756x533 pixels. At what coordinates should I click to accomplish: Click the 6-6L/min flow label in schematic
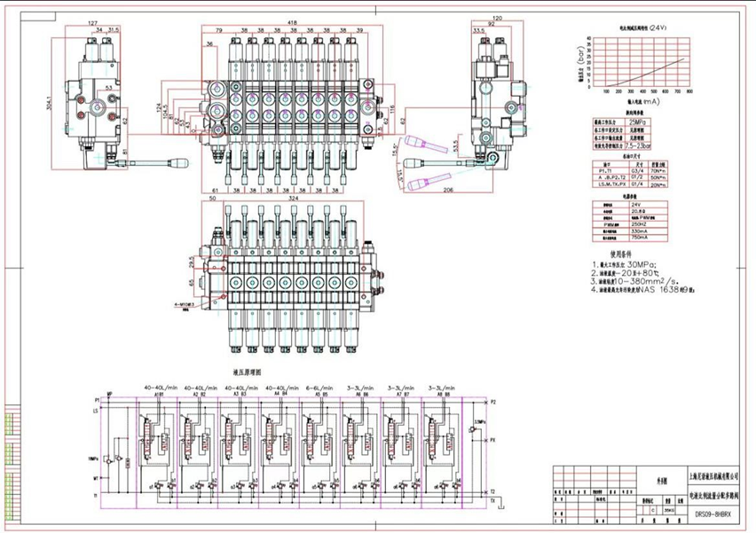[x=318, y=387]
